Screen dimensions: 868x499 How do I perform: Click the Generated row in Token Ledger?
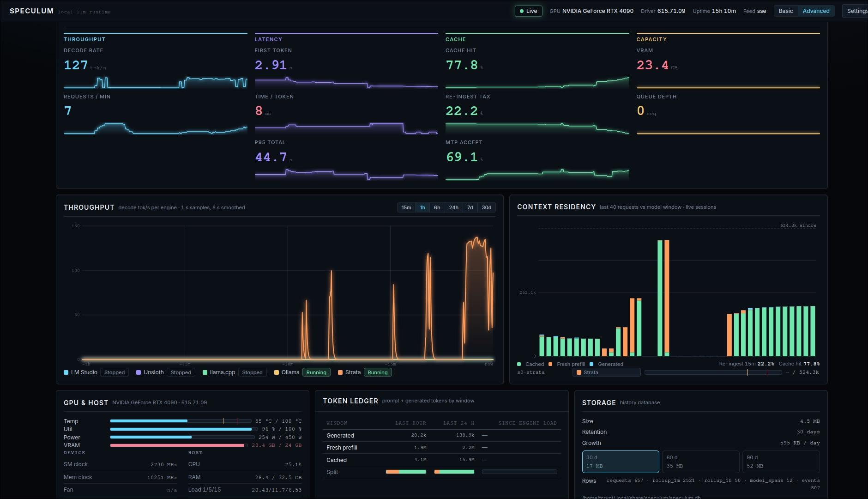pos(442,435)
